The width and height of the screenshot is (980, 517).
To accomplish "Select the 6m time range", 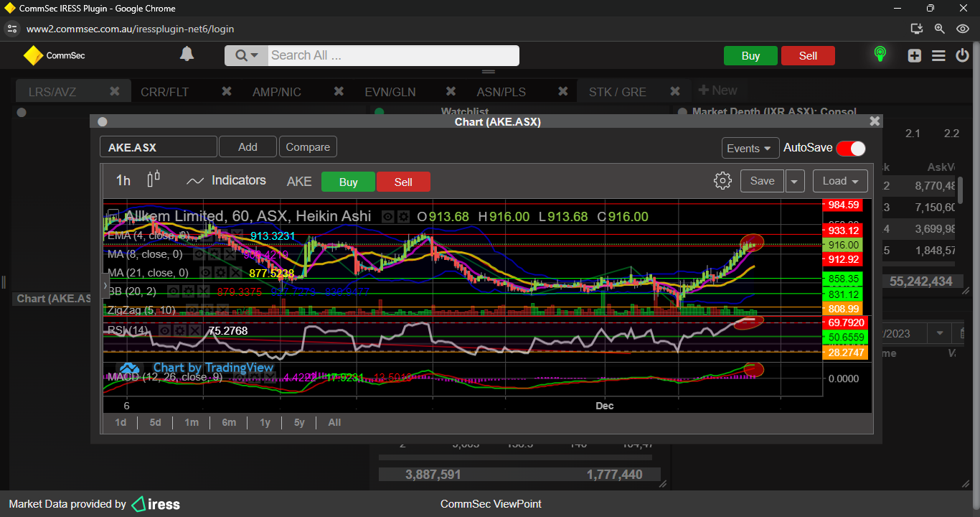I will [229, 422].
